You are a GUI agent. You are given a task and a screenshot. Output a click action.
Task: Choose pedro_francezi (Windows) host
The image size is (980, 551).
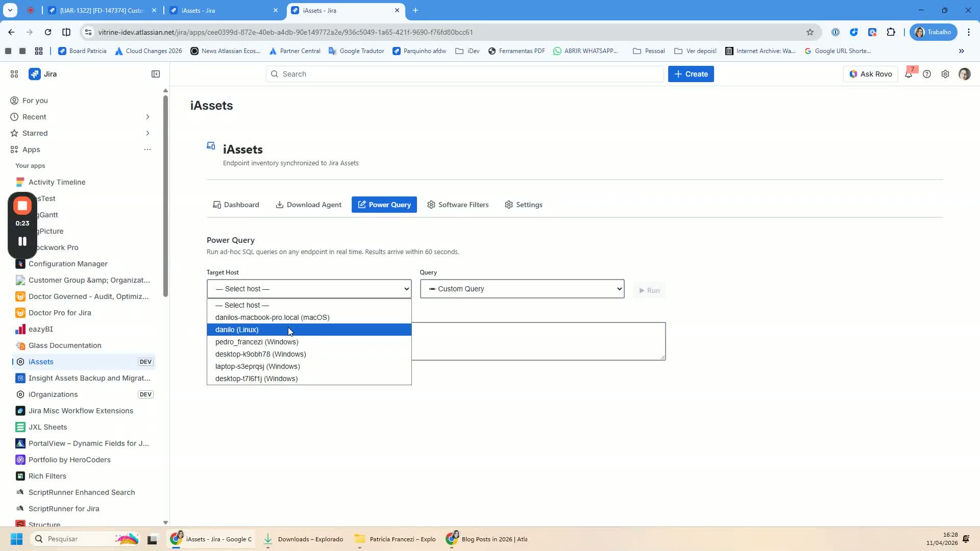point(309,342)
